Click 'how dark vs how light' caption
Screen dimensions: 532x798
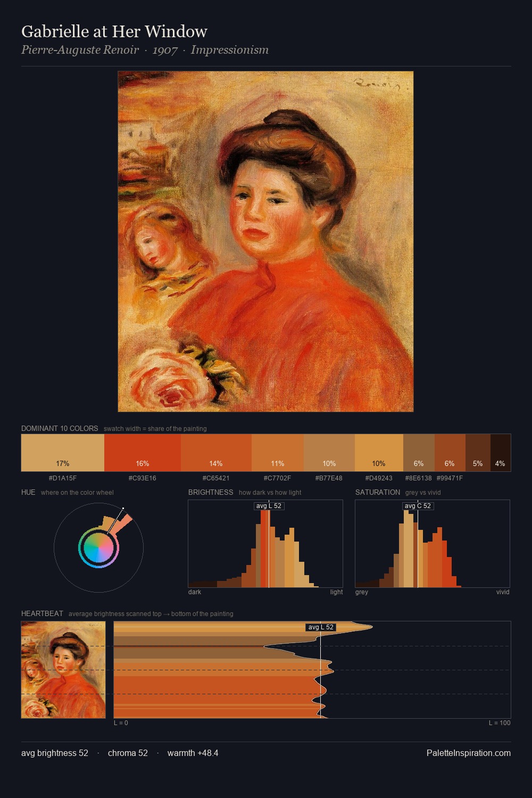(x=270, y=493)
